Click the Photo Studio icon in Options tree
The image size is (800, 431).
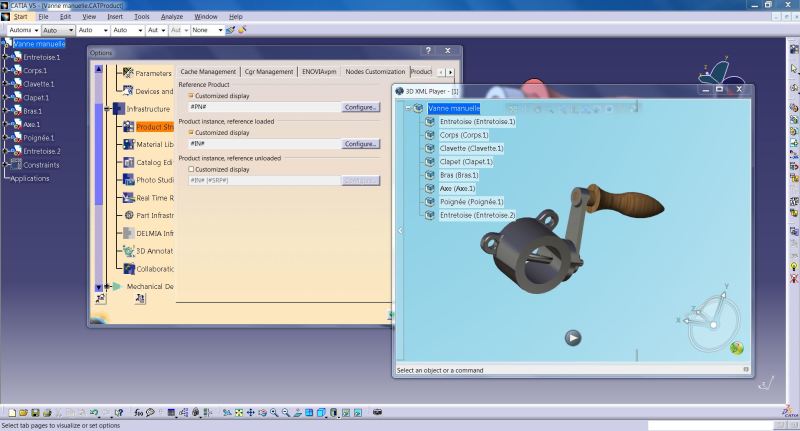pos(129,180)
